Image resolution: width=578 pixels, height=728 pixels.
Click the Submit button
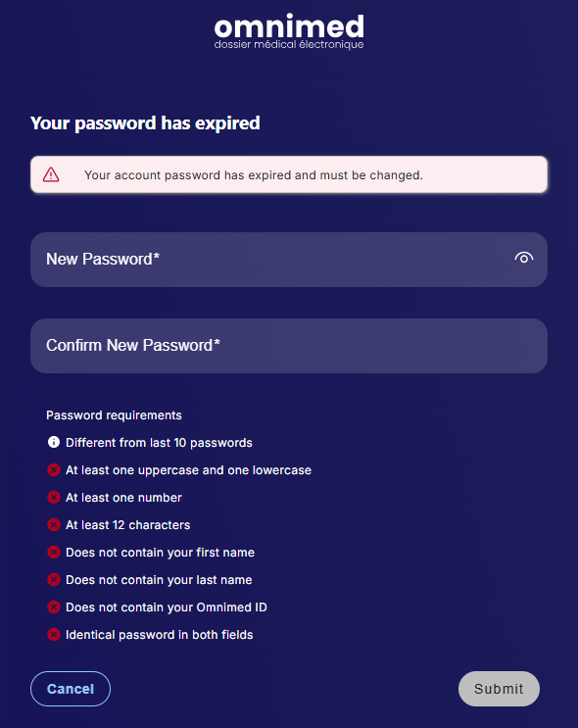[499, 689]
